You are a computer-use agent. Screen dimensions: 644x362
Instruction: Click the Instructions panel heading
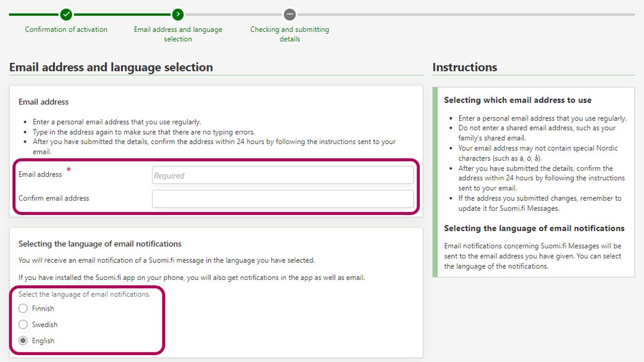(x=465, y=68)
